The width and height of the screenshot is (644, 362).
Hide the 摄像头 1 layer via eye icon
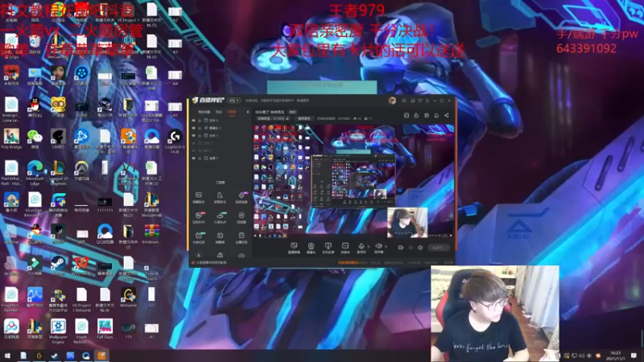pos(193,128)
